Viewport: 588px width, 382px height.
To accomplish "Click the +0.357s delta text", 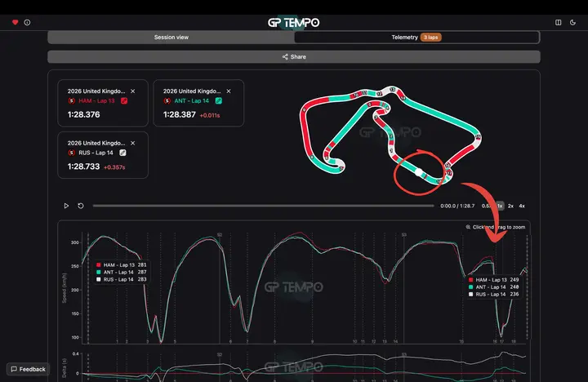I will [x=114, y=167].
